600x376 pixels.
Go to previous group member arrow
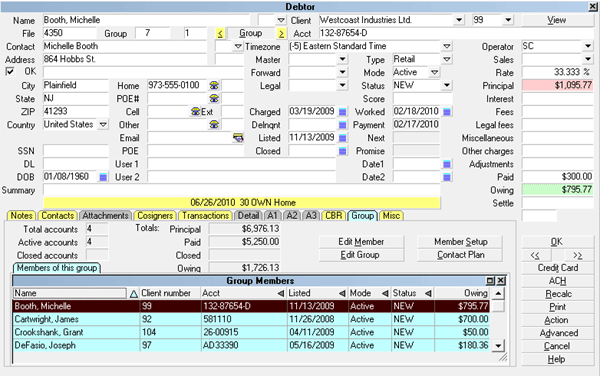point(220,34)
